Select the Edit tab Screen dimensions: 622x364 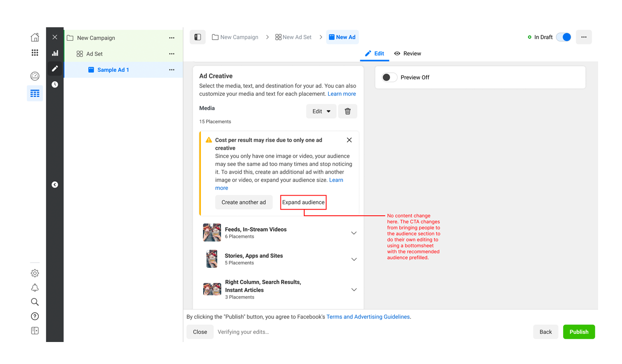[x=375, y=54]
